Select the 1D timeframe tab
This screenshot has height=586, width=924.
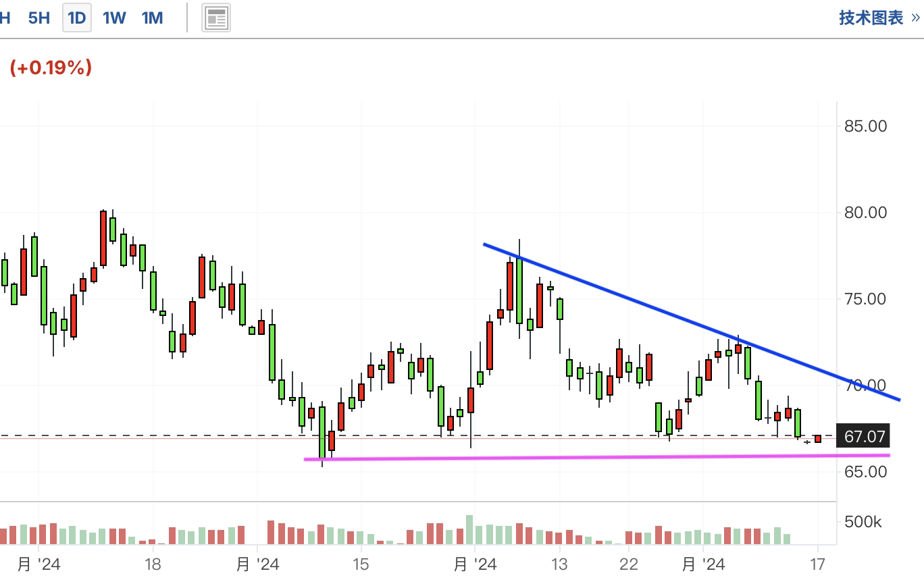pyautogui.click(x=77, y=18)
